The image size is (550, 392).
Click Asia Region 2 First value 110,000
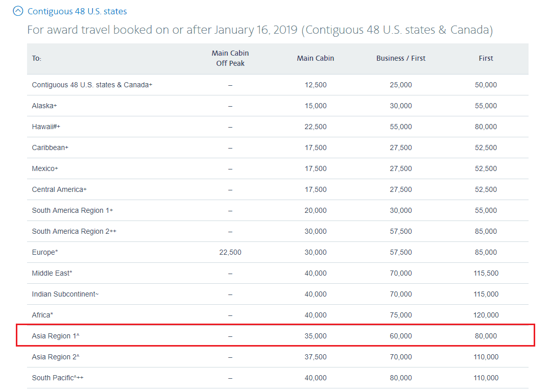tap(486, 357)
